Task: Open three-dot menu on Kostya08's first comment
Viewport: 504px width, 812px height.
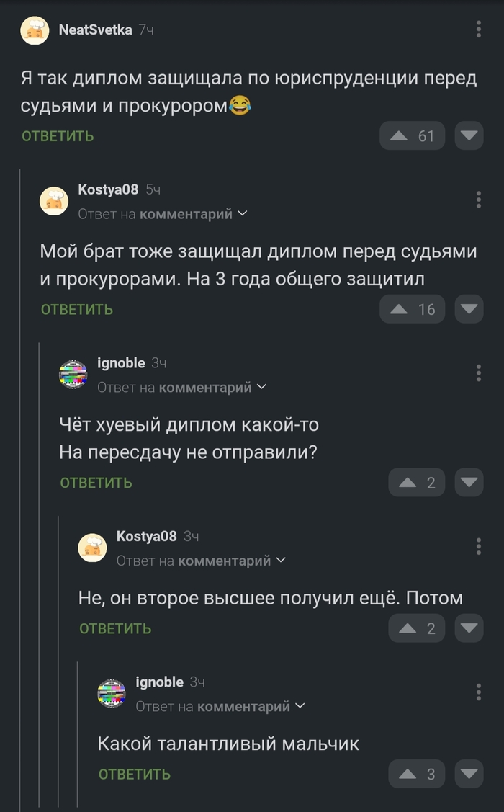Action: pos(479,200)
